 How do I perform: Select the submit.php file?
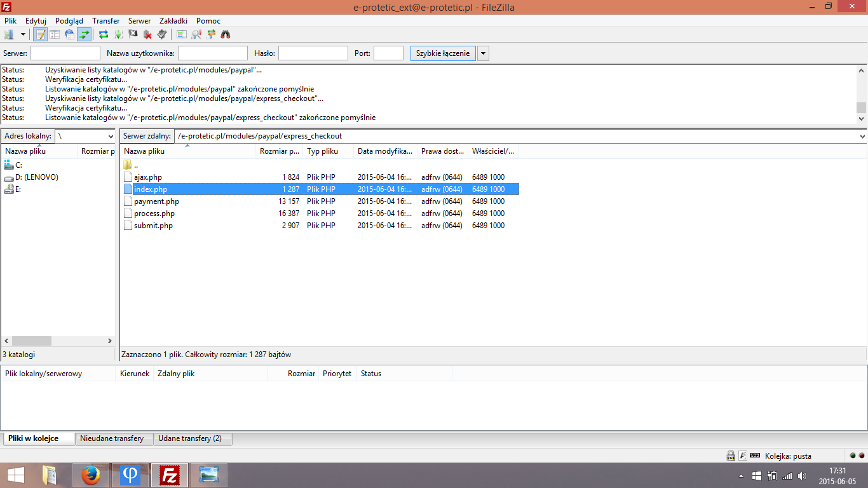tap(321, 226)
